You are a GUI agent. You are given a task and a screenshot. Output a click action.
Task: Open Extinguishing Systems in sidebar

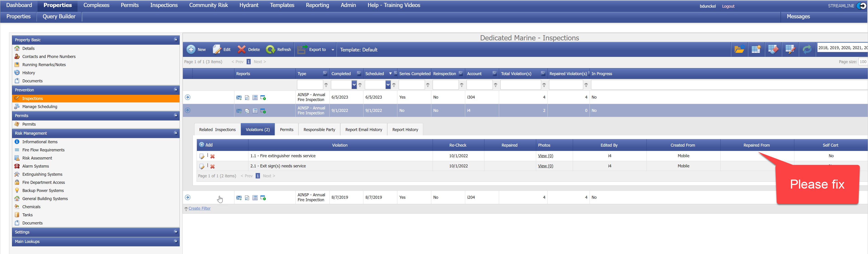[x=42, y=174]
